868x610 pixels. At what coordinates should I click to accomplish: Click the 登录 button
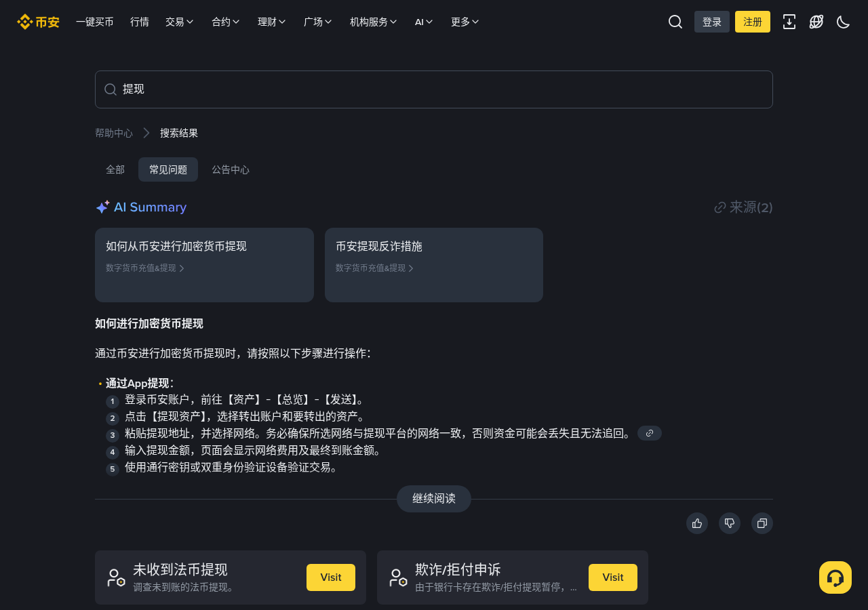pyautogui.click(x=712, y=22)
